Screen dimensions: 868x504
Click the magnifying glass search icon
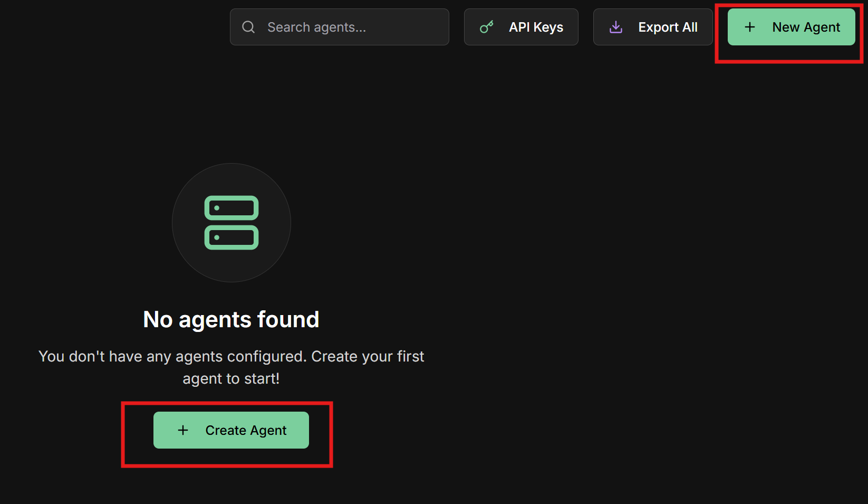coord(248,26)
